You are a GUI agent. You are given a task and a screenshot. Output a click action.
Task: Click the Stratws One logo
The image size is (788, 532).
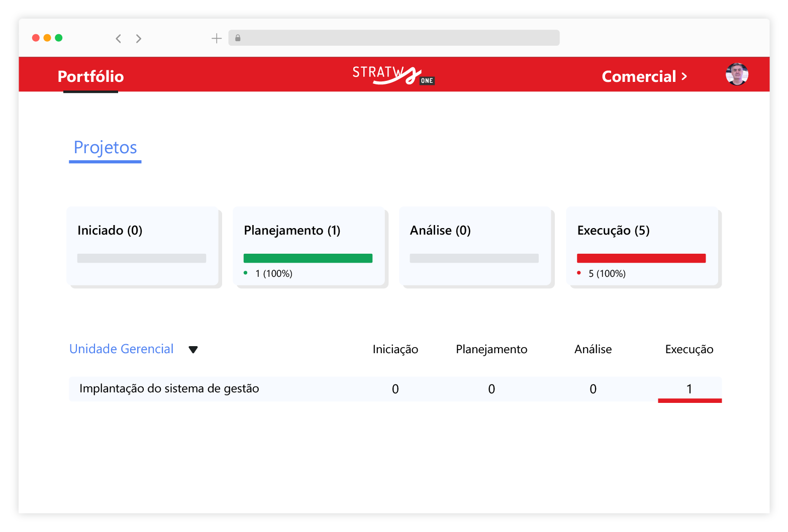coord(392,75)
